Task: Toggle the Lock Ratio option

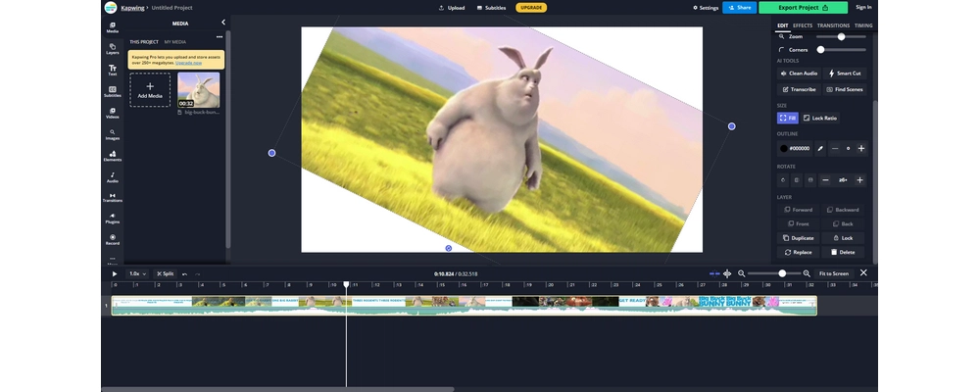Action: (820, 118)
